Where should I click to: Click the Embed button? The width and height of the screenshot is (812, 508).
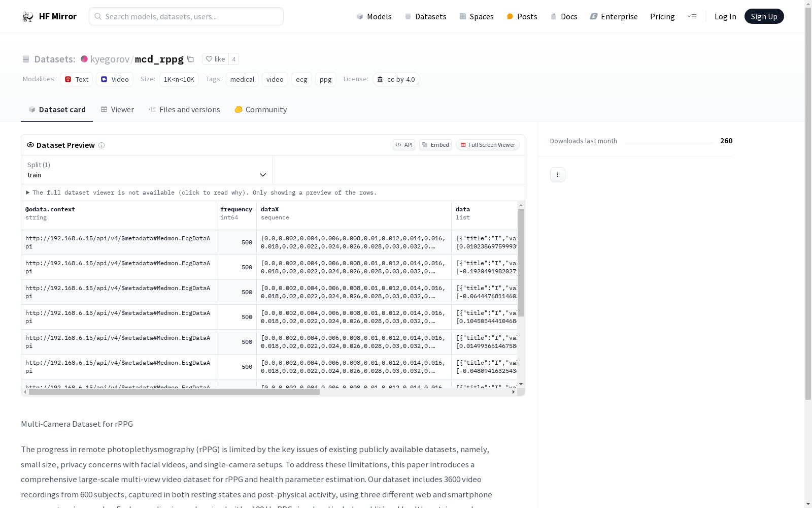tap(435, 145)
